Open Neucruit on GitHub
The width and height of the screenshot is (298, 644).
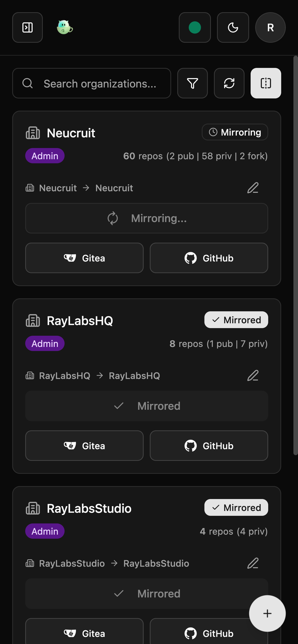coord(209,258)
